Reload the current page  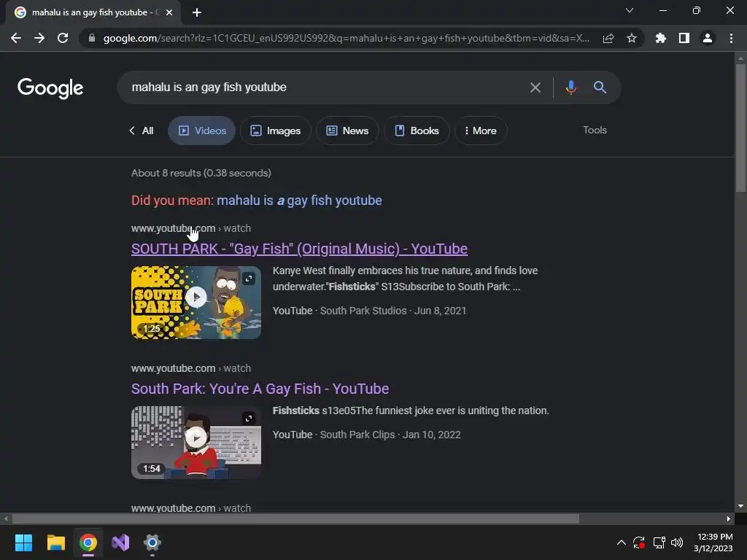click(x=63, y=38)
